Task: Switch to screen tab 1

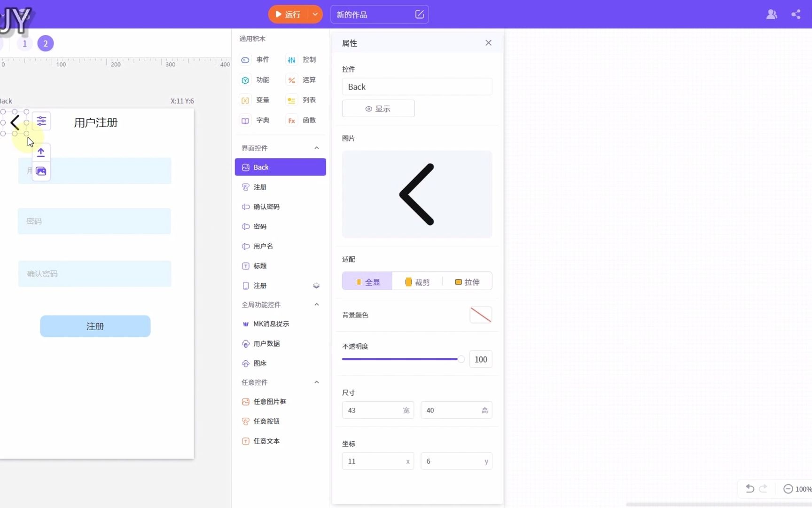Action: coord(25,44)
